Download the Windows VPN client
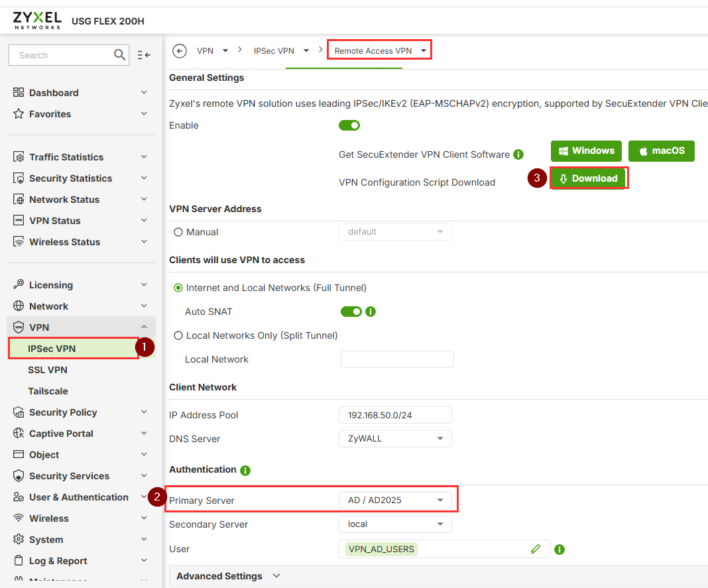Screen dimensions: 708x588 pos(586,151)
